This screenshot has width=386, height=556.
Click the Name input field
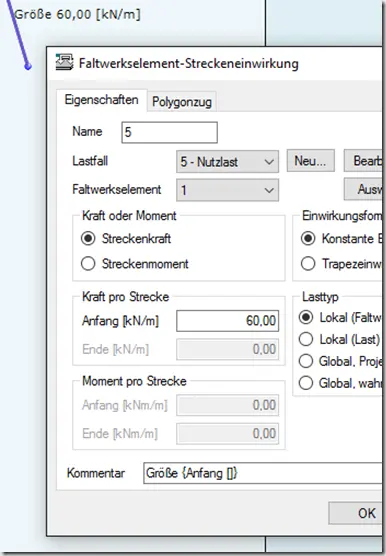[169, 132]
